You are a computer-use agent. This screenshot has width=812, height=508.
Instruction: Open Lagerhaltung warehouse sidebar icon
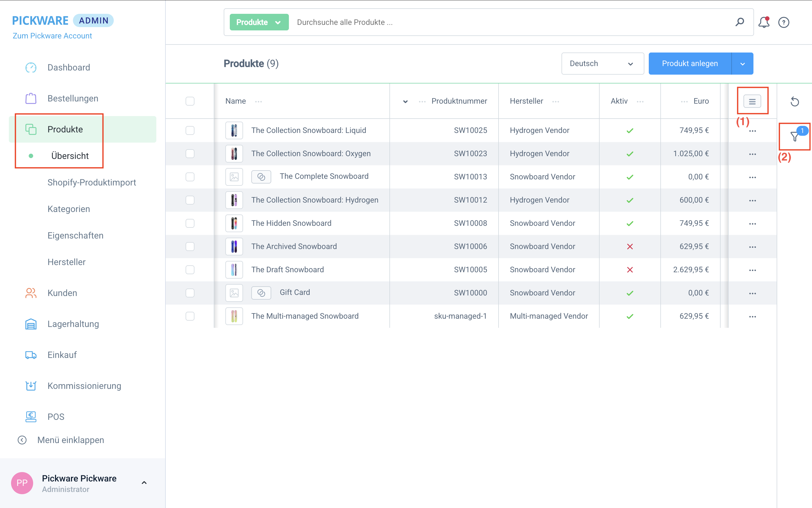[x=31, y=324]
